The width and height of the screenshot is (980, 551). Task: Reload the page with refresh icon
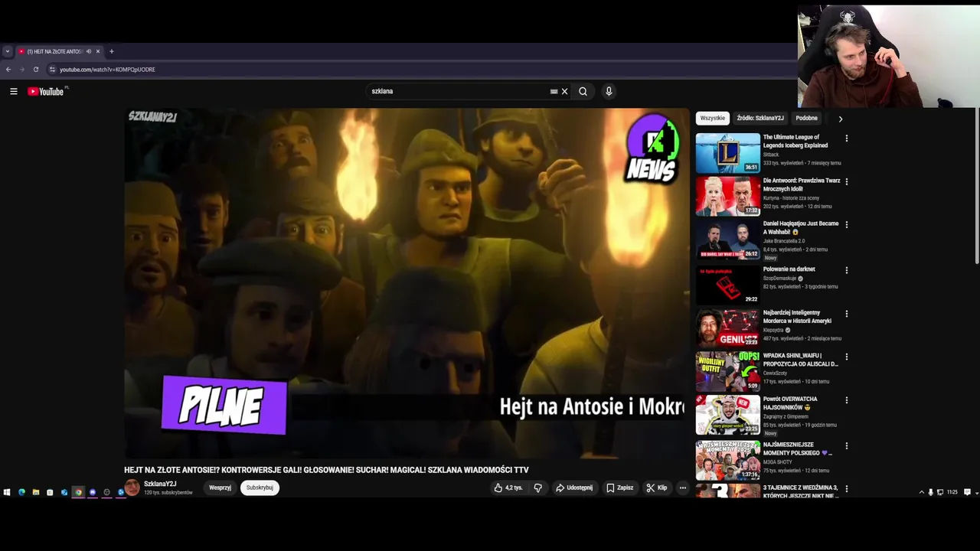click(x=35, y=70)
